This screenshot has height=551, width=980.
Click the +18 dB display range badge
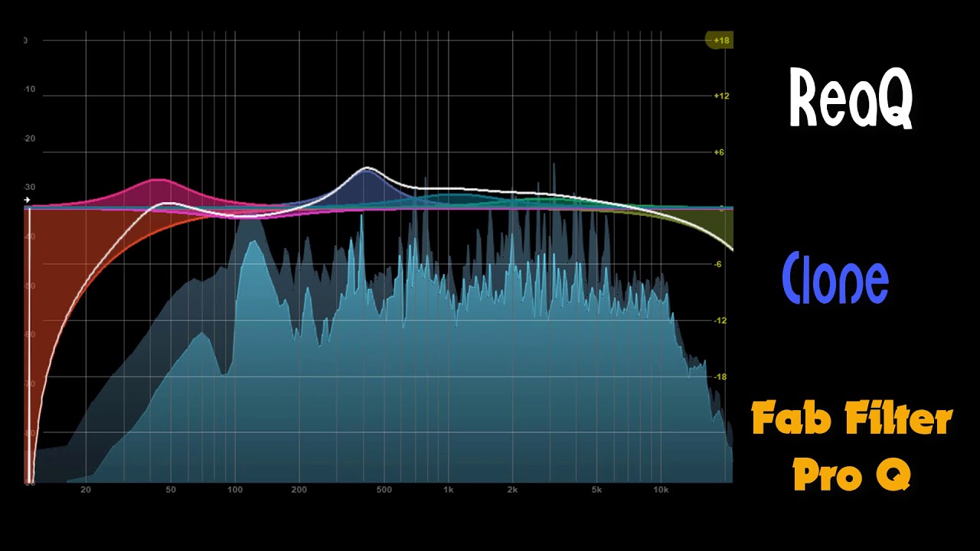(720, 40)
